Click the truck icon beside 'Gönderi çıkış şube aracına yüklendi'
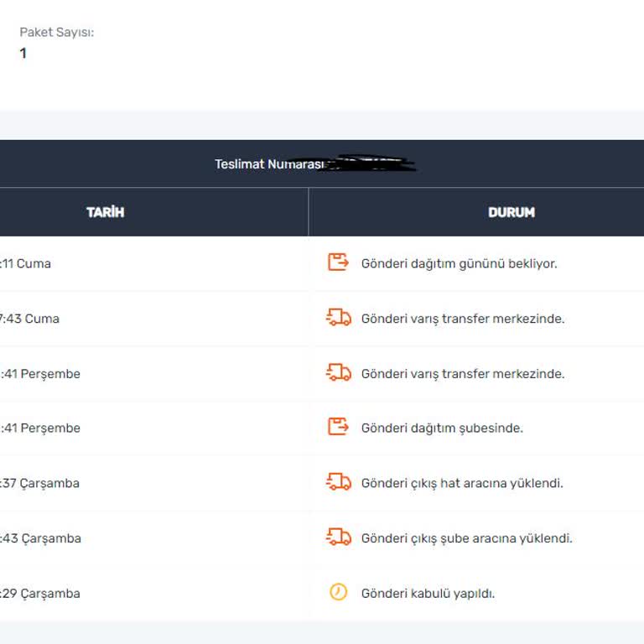The height and width of the screenshot is (644, 644). coord(339,538)
